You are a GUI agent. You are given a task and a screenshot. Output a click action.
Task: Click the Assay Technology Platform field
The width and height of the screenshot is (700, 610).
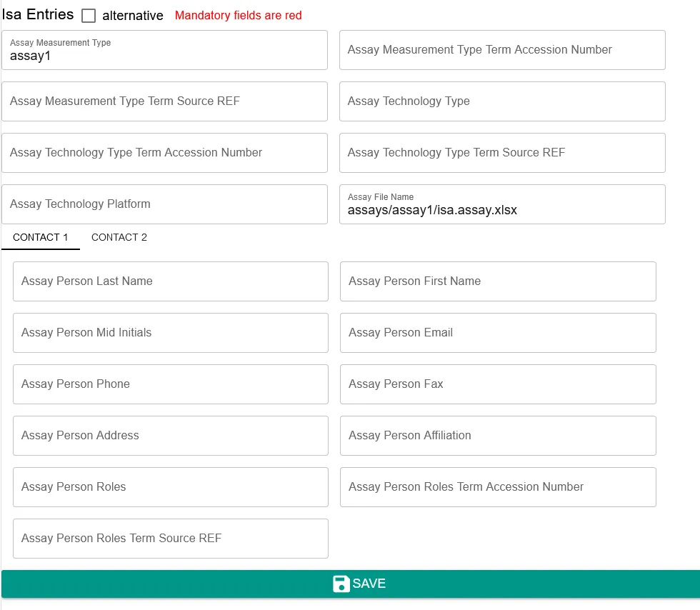click(164, 204)
